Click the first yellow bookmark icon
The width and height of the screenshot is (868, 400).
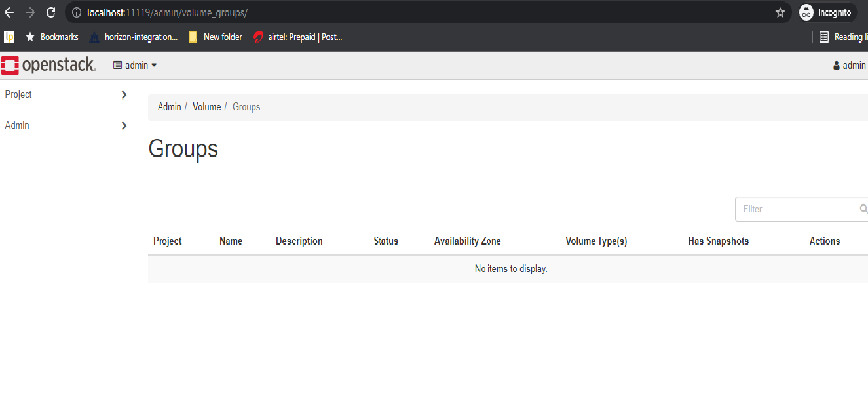9,37
